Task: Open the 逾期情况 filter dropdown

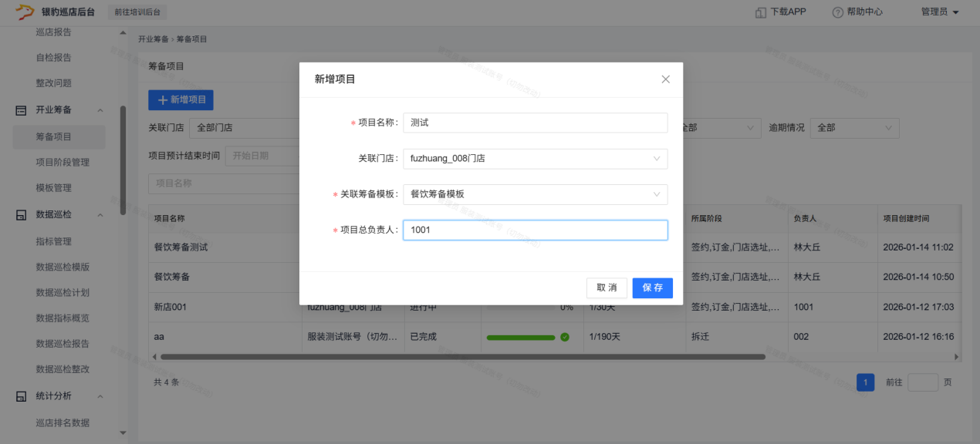Action: coord(853,127)
